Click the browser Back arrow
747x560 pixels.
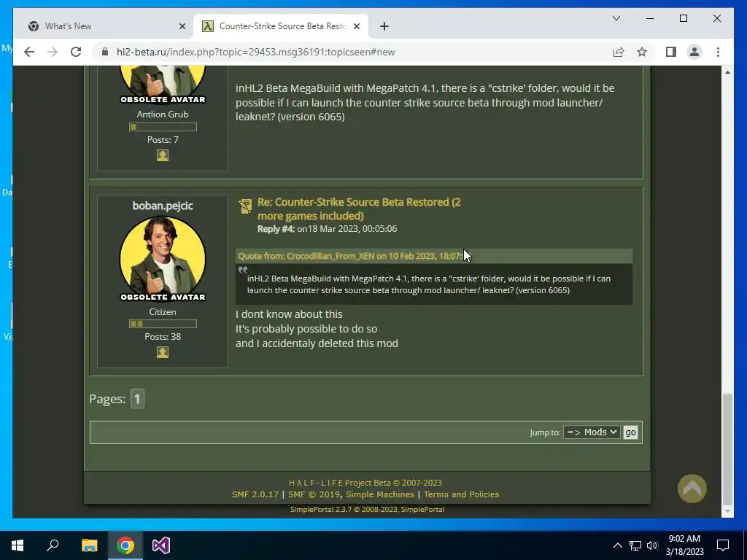tap(29, 52)
